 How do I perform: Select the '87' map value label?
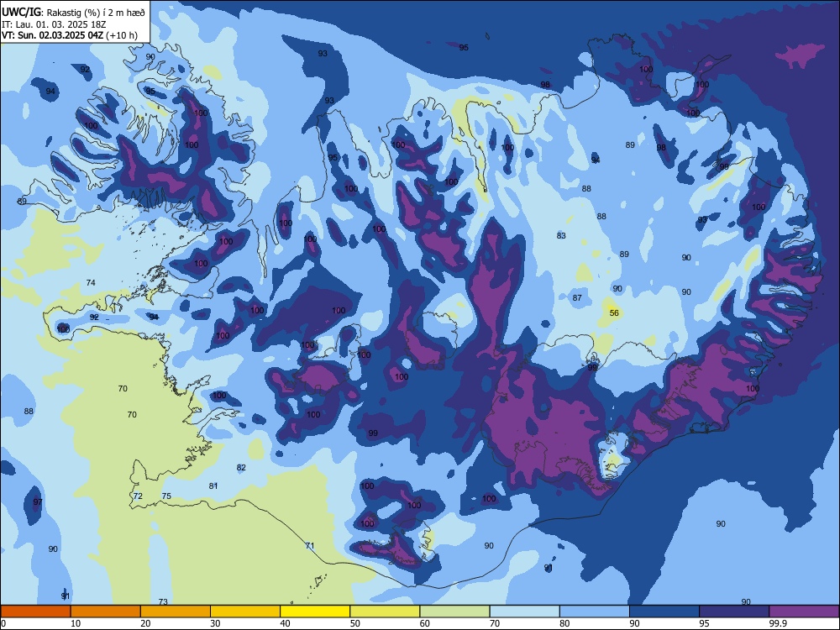click(577, 298)
